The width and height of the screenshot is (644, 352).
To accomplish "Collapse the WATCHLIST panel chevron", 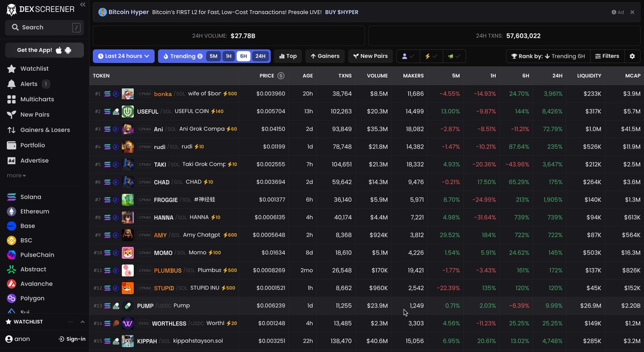I will 82,321.
